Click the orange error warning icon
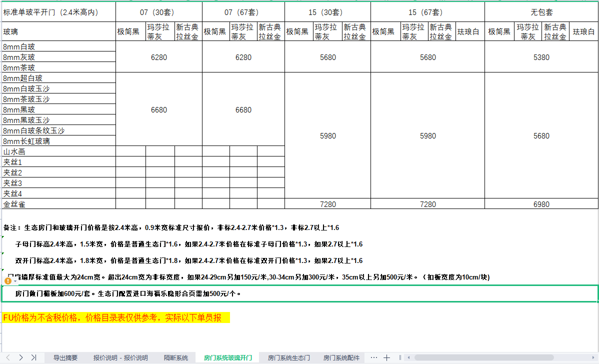The height and width of the screenshot is (364, 599). coord(7,281)
